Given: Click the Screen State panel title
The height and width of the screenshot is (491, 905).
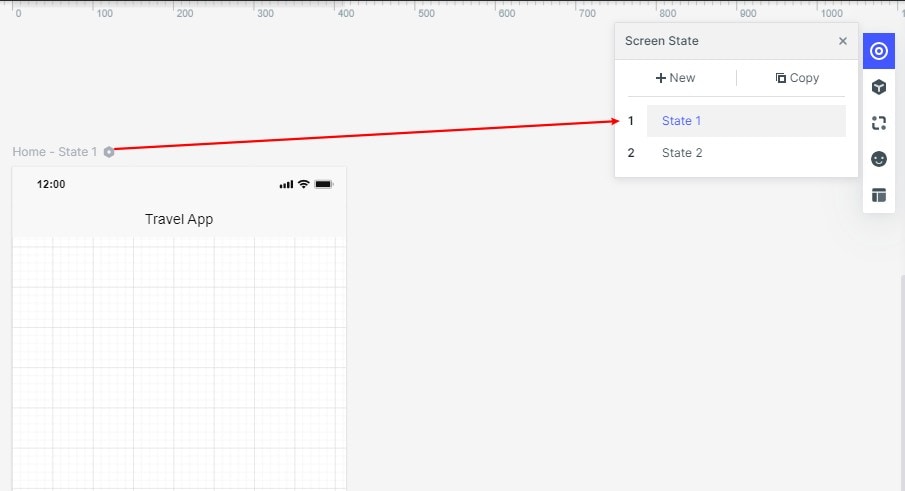Looking at the screenshot, I should click(x=662, y=41).
